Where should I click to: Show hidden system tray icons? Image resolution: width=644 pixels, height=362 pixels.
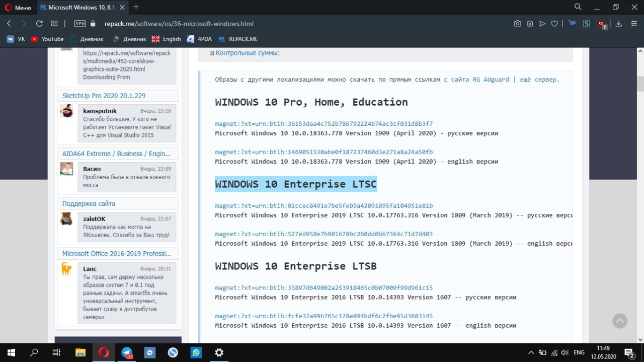tap(531, 352)
